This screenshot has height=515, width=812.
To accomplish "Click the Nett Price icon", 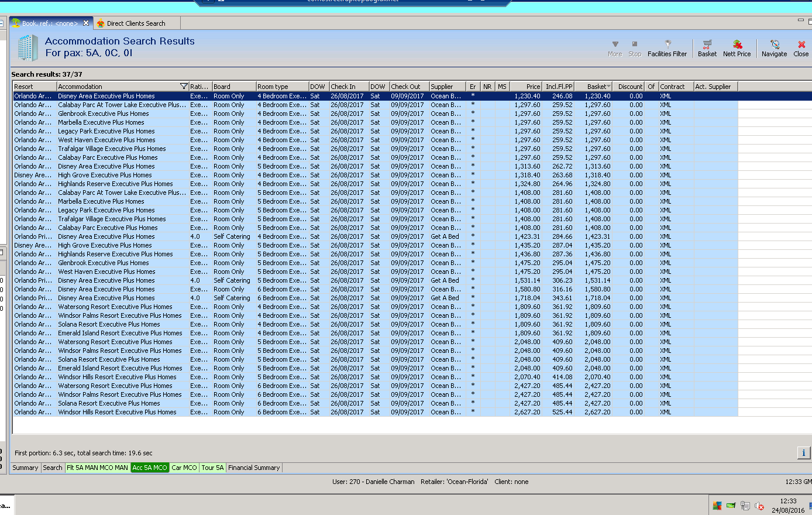I will (x=737, y=44).
